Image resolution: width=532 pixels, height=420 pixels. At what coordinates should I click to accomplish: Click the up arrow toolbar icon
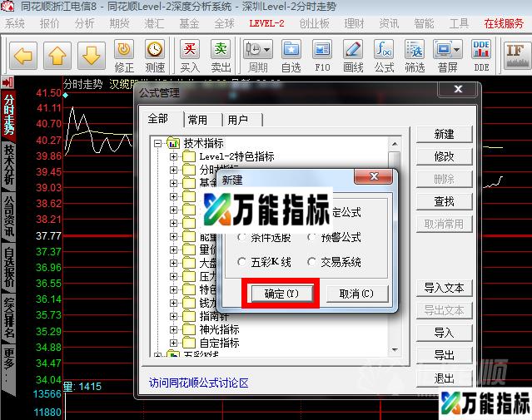(x=57, y=56)
